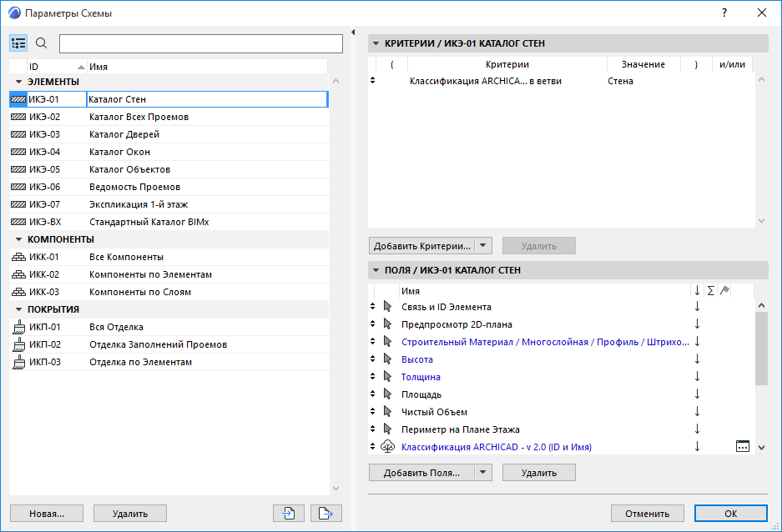782x532 pixels.
Task: Collapse the left panel with the arrow
Action: point(353,32)
